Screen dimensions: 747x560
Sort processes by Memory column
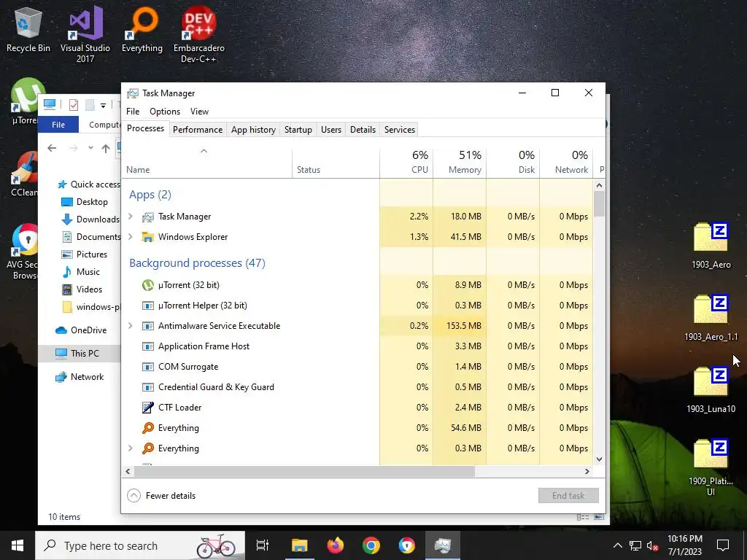click(460, 163)
